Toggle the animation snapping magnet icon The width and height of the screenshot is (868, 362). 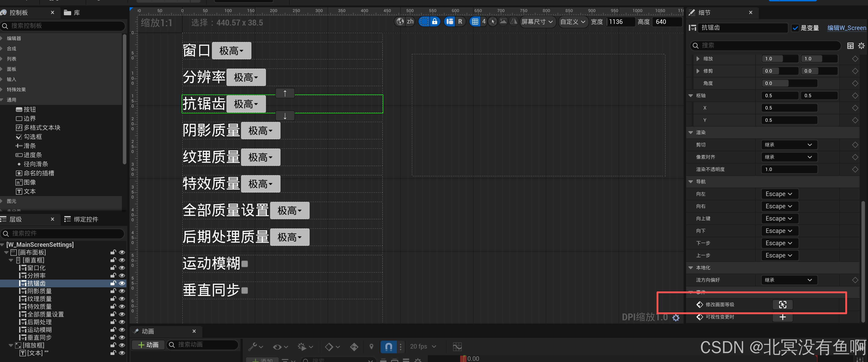[x=388, y=347]
